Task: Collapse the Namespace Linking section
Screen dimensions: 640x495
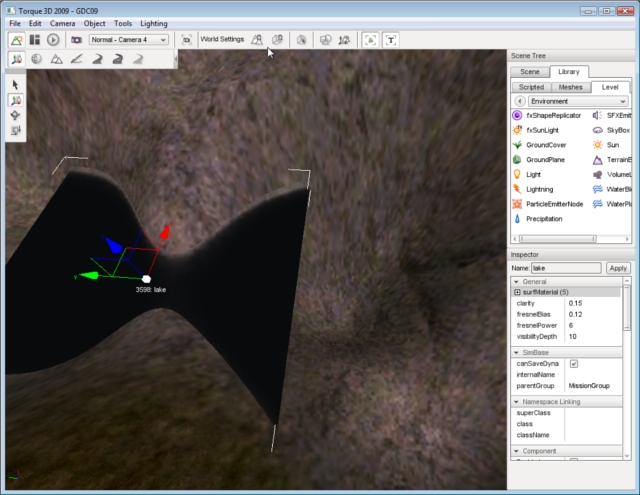Action: coord(515,401)
